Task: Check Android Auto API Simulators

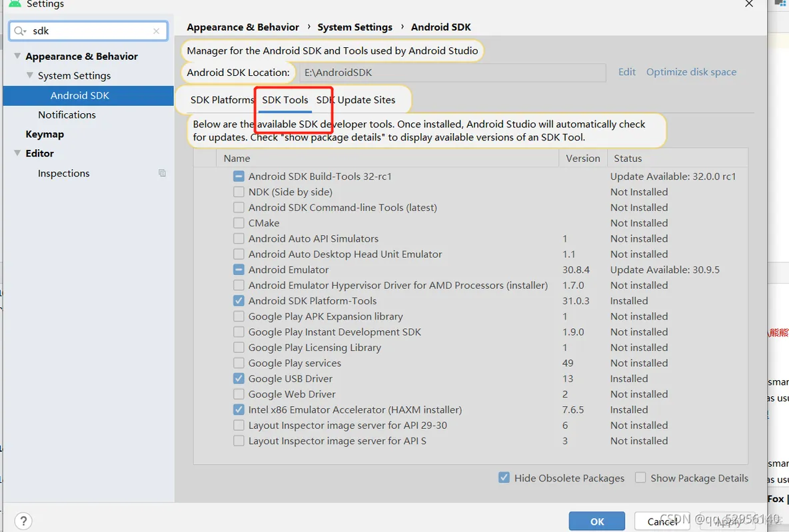Action: pos(239,239)
